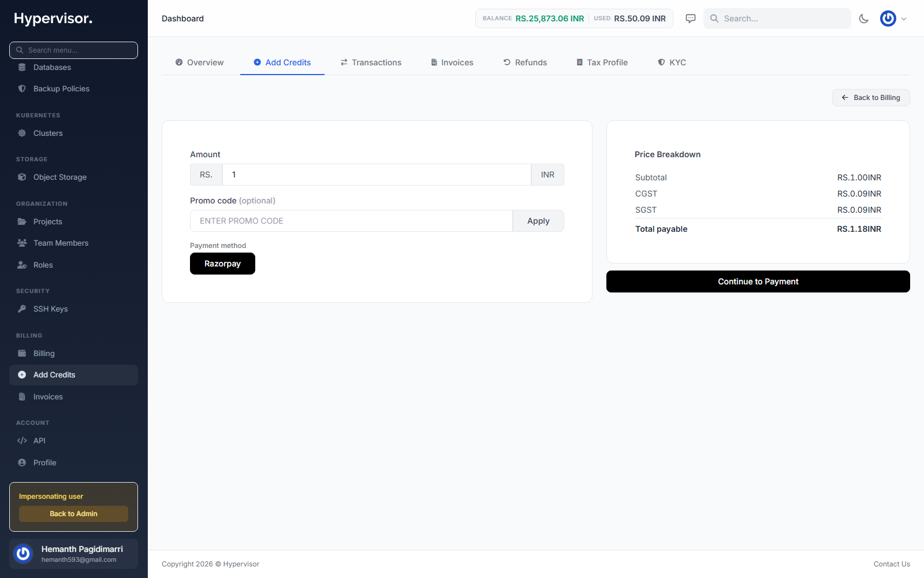This screenshot has height=578, width=924.
Task: Open Object Storage in the sidebar
Action: 73,177
